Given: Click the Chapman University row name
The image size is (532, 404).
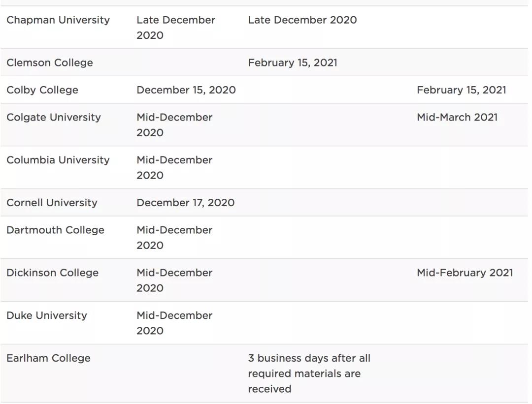Looking at the screenshot, I should click(58, 20).
